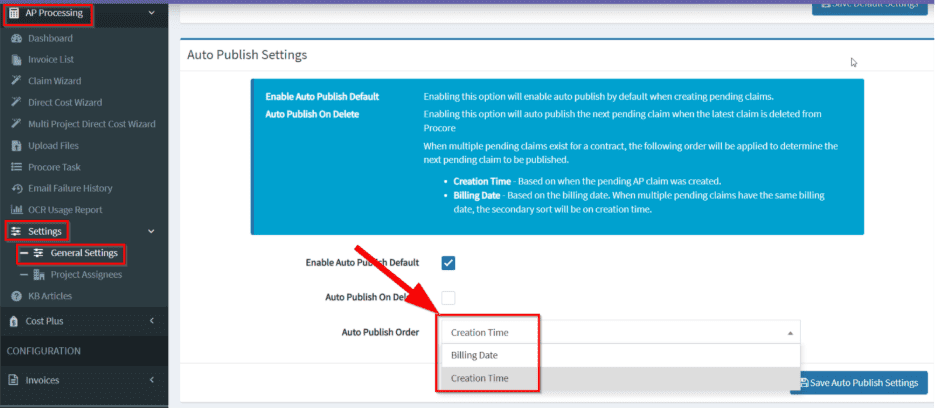The image size is (936, 408).
Task: Click Save Auto Publish Settings button
Action: coord(859,383)
